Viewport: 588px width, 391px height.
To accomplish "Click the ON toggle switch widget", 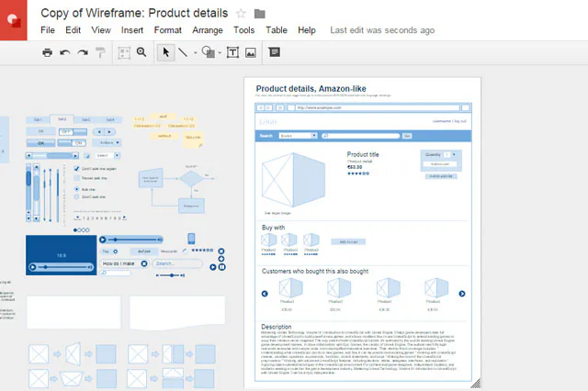I will (72, 143).
